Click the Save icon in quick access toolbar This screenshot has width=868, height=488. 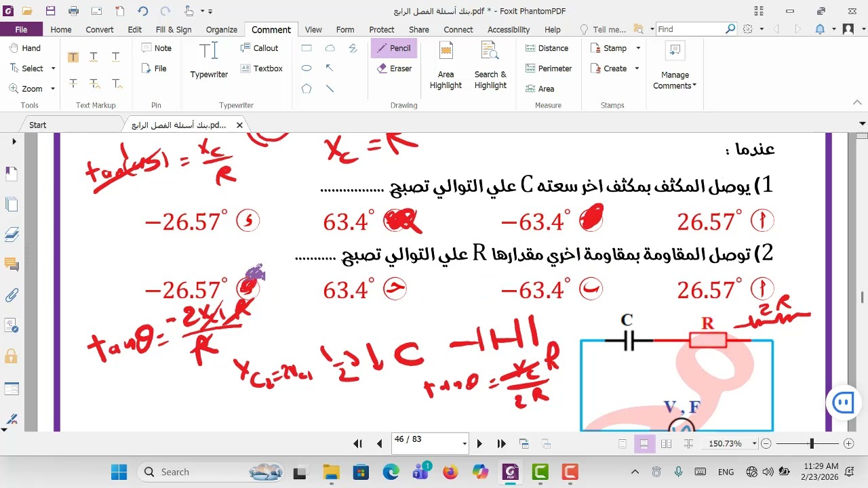click(x=50, y=11)
